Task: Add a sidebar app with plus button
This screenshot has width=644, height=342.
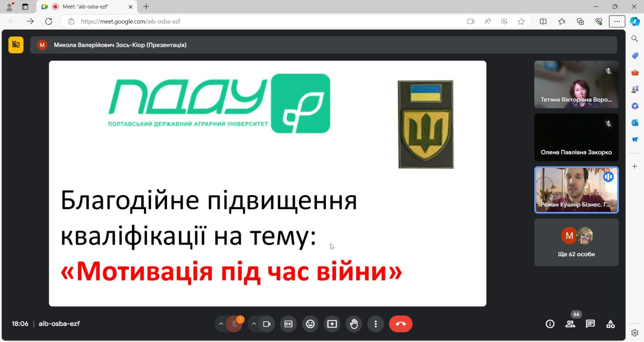Action: (x=635, y=166)
